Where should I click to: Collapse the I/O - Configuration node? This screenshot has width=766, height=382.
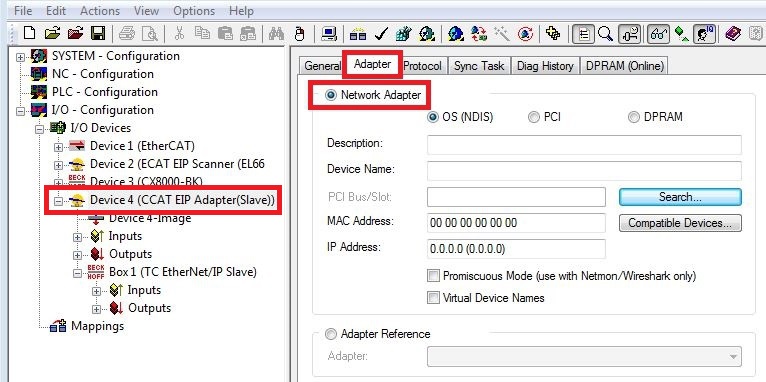point(20,111)
